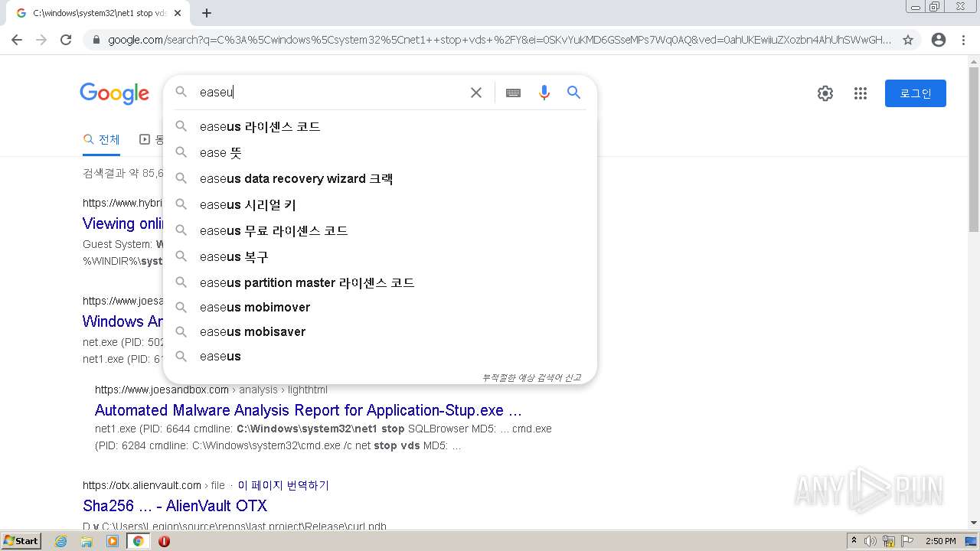Select the plain easeus suggestion
The width and height of the screenshot is (980, 551).
coord(380,357)
